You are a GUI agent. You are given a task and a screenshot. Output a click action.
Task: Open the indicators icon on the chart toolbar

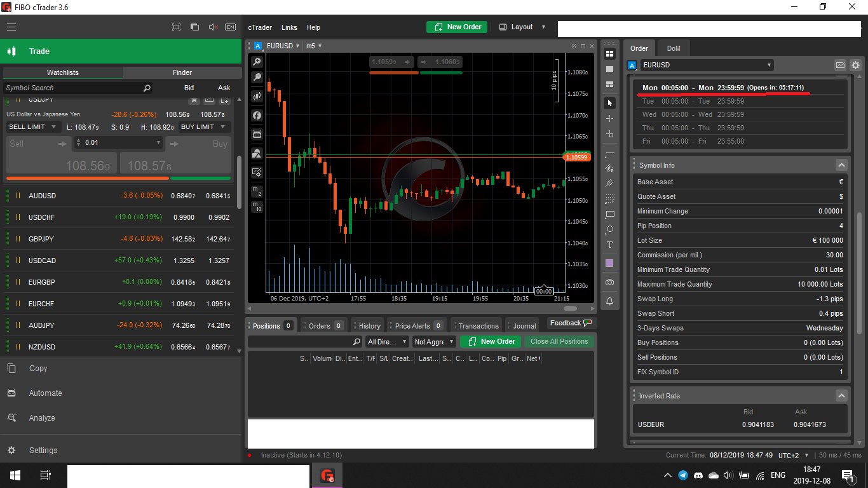[x=257, y=116]
